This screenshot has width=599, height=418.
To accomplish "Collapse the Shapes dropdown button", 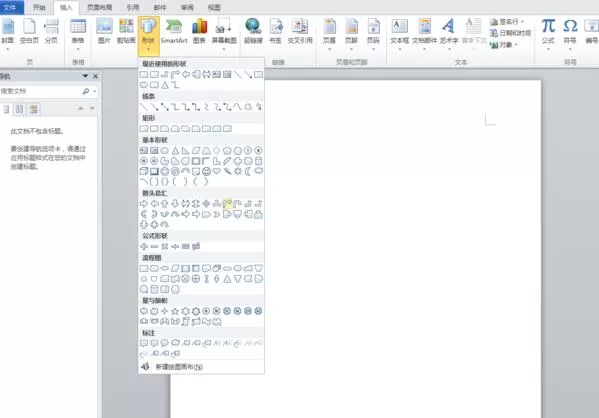I will point(148,35).
